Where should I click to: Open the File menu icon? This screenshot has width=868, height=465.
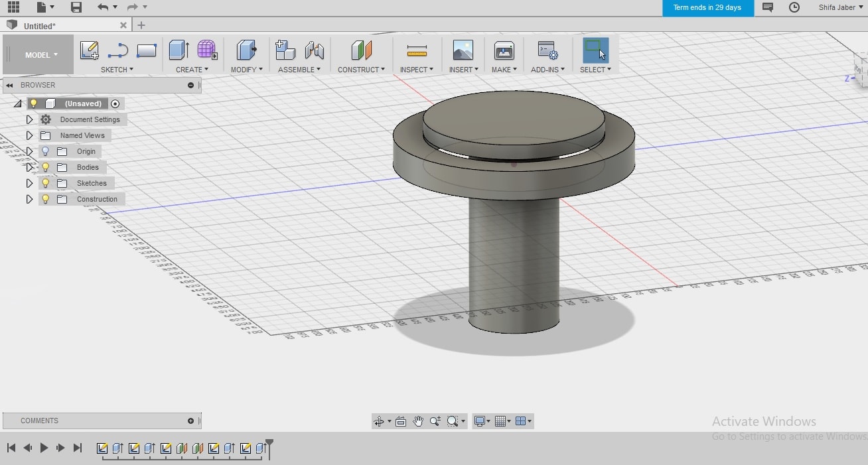tap(42, 7)
